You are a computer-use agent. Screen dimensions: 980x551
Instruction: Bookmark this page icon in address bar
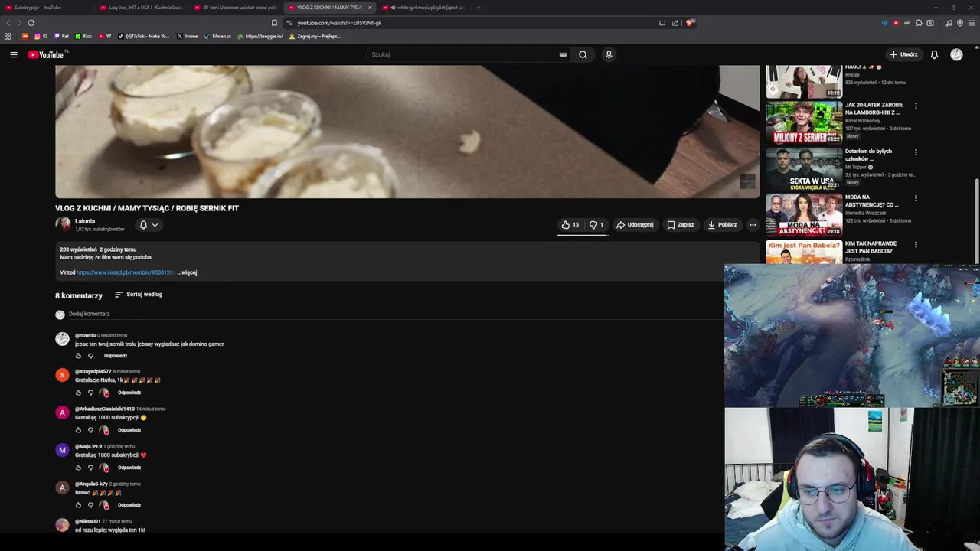point(274,23)
